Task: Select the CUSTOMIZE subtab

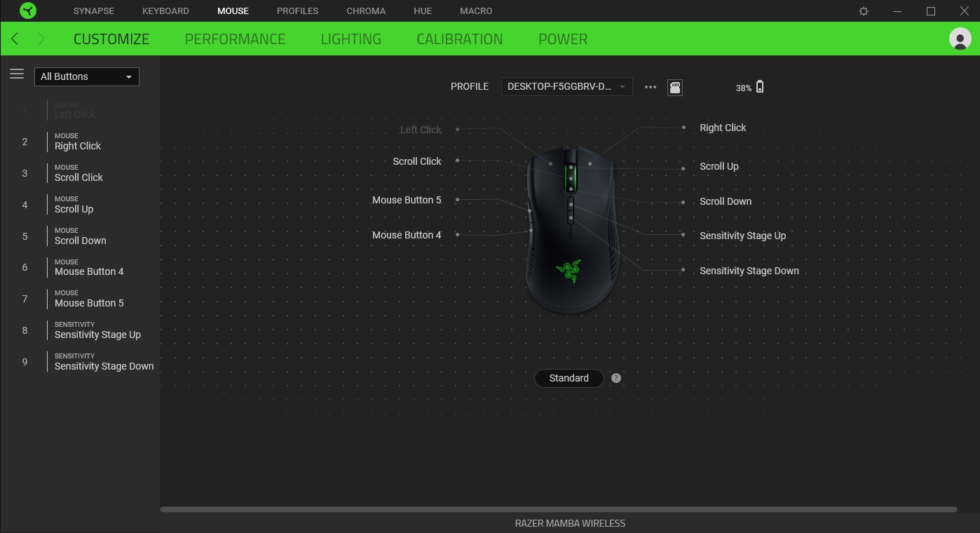Action: 111,39
